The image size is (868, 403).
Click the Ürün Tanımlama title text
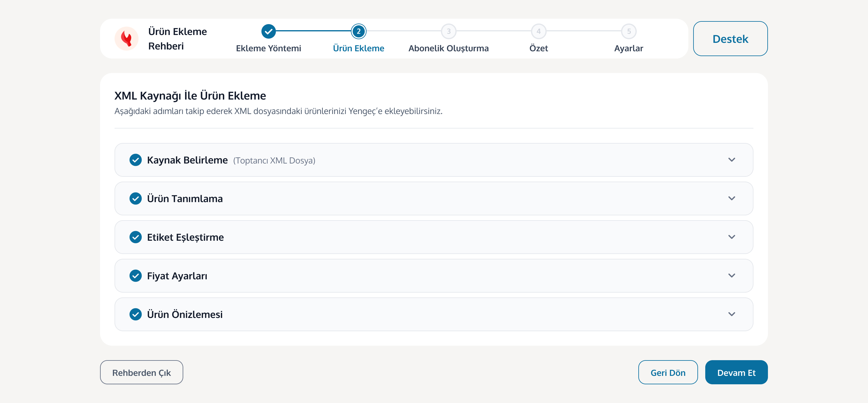coord(185,198)
